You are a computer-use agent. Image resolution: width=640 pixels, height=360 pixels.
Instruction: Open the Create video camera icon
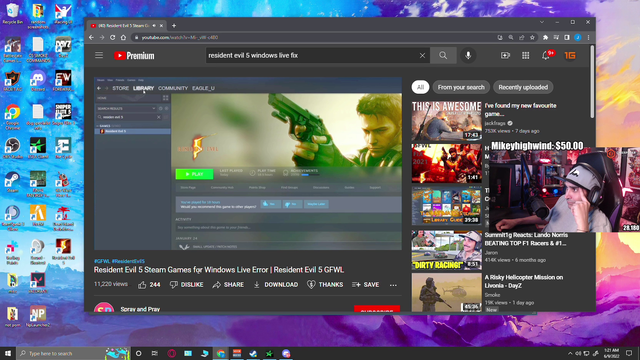[x=505, y=56]
